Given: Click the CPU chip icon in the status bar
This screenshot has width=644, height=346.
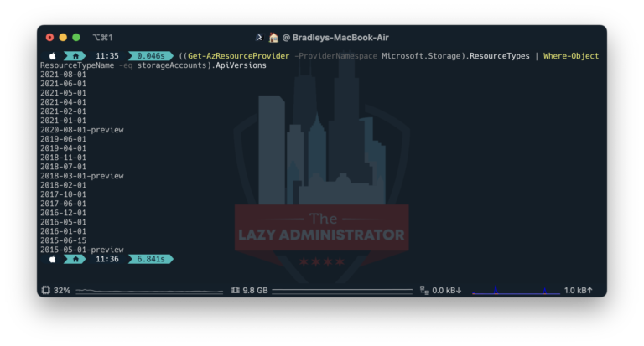Looking at the screenshot, I should [x=45, y=290].
